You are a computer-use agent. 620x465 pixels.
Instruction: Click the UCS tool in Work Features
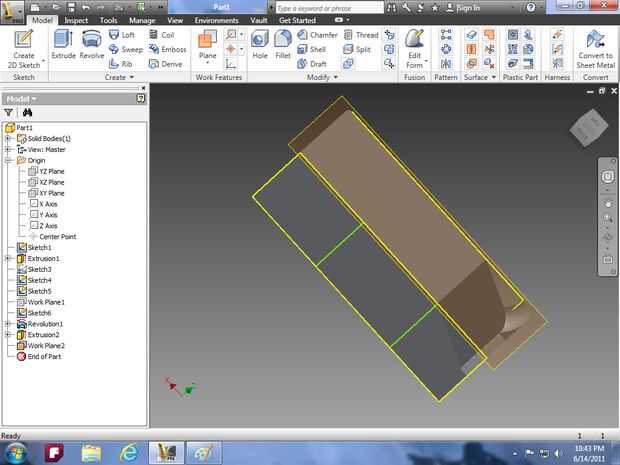coord(231,64)
